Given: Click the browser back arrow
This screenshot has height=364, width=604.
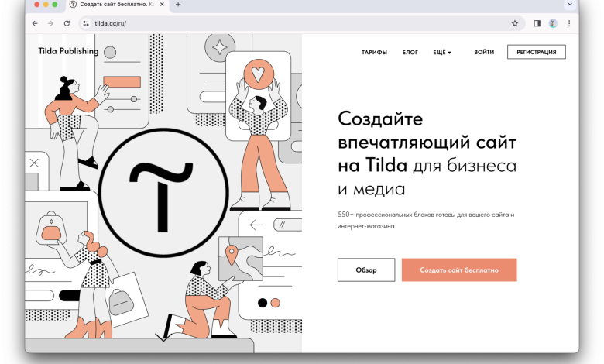Looking at the screenshot, I should tap(35, 23).
